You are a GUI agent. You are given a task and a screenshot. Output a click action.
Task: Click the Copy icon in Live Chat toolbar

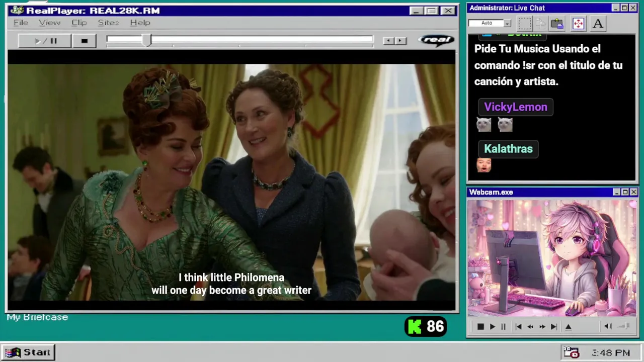point(541,24)
